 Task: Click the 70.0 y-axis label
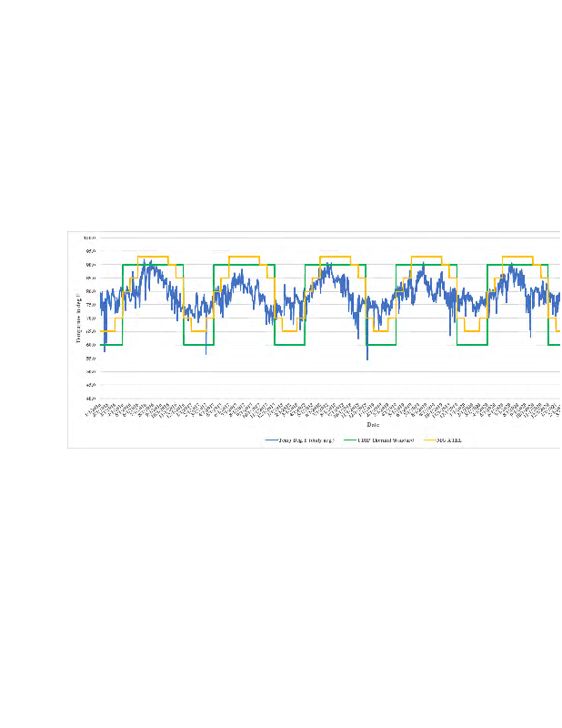tap(90, 318)
